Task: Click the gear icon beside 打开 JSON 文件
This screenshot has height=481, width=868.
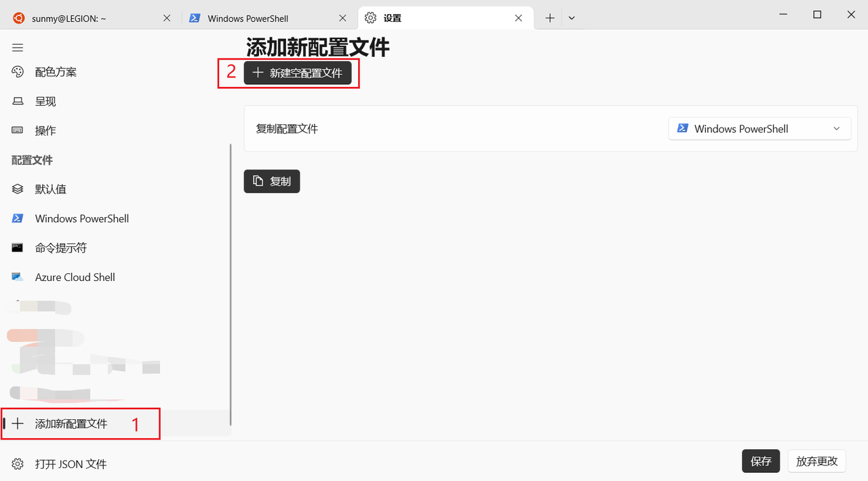Action: coord(18,464)
